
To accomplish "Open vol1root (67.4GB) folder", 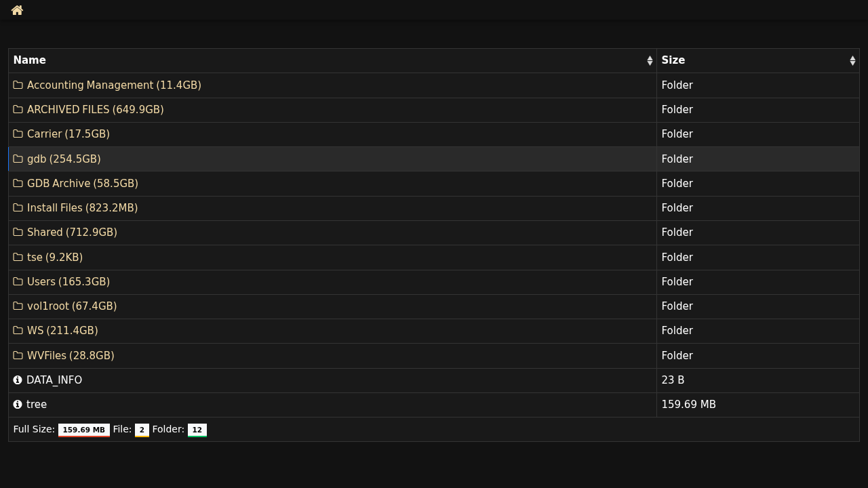I will tap(72, 306).
